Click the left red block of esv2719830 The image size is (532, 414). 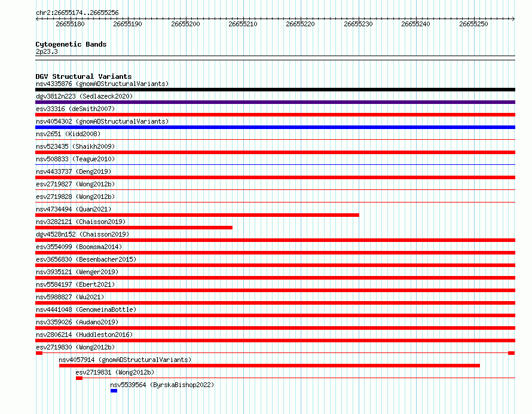click(39, 353)
